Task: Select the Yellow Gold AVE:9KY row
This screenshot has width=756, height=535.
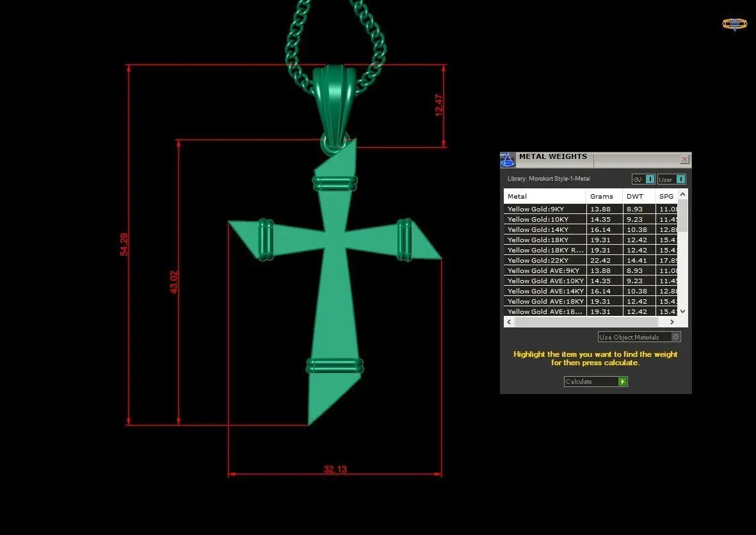Action: [591, 270]
